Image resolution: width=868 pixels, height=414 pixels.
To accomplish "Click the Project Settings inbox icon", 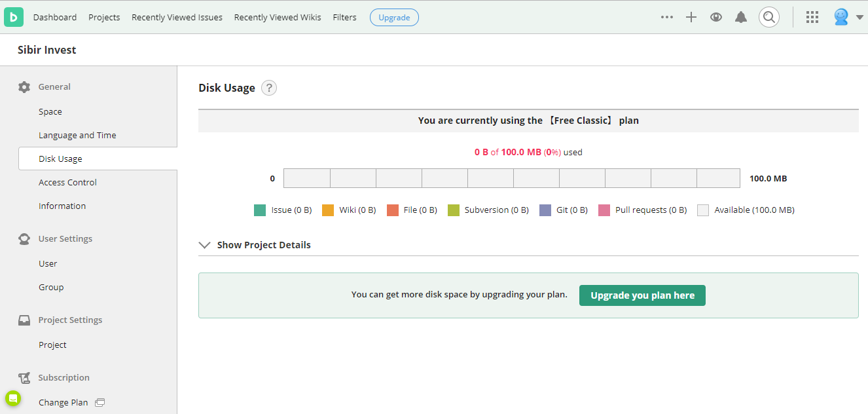I will (24, 320).
